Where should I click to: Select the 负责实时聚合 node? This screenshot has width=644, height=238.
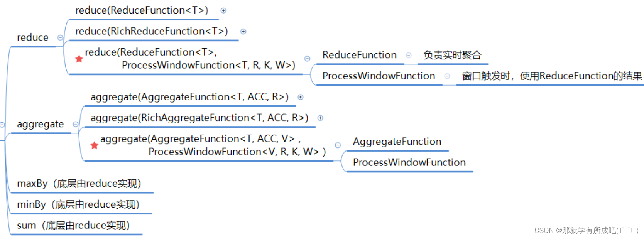tap(452, 55)
